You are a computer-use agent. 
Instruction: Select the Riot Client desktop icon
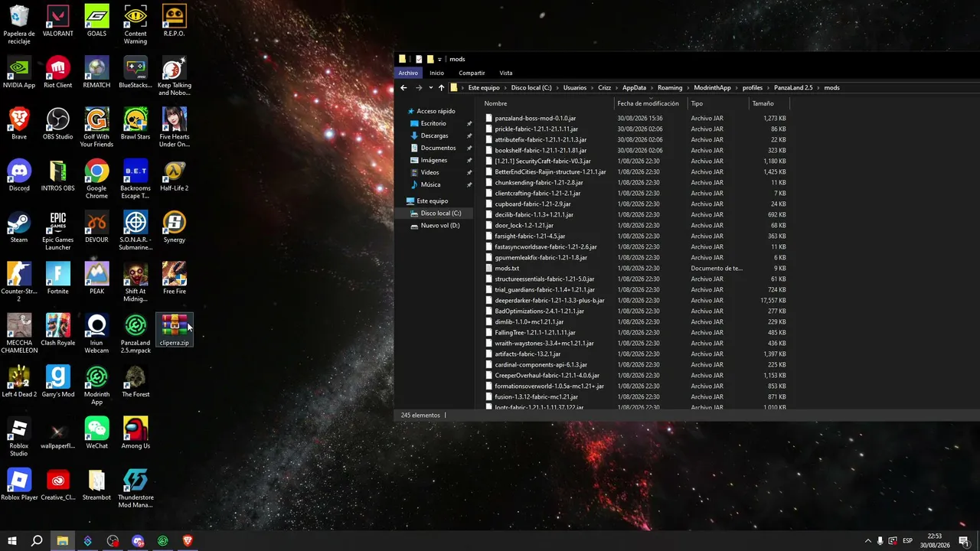click(x=57, y=72)
